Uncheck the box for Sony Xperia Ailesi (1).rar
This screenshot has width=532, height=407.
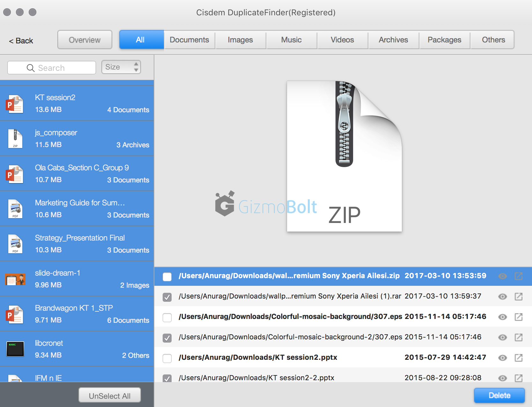(x=167, y=297)
